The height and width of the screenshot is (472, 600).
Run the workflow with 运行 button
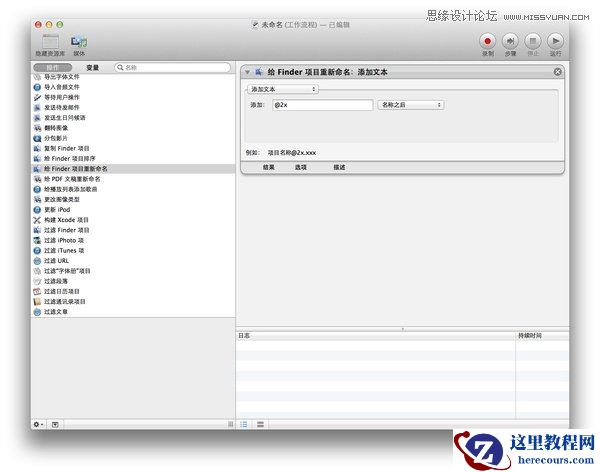(555, 41)
